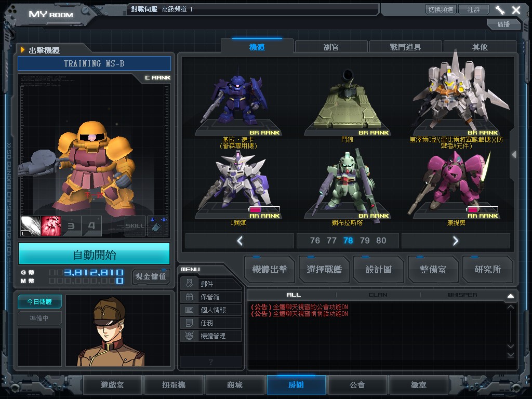Screen dimensions: 532x399
Task: Switch chat to the ALL tab
Action: 294,295
